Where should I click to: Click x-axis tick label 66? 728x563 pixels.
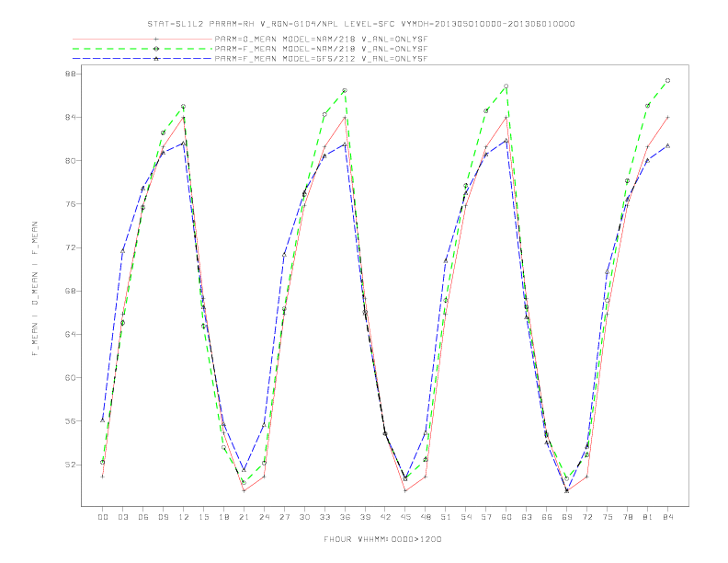[547, 517]
